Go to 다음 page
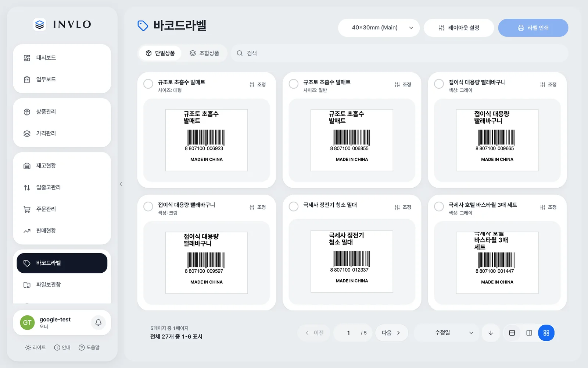The image size is (588, 368). [391, 333]
